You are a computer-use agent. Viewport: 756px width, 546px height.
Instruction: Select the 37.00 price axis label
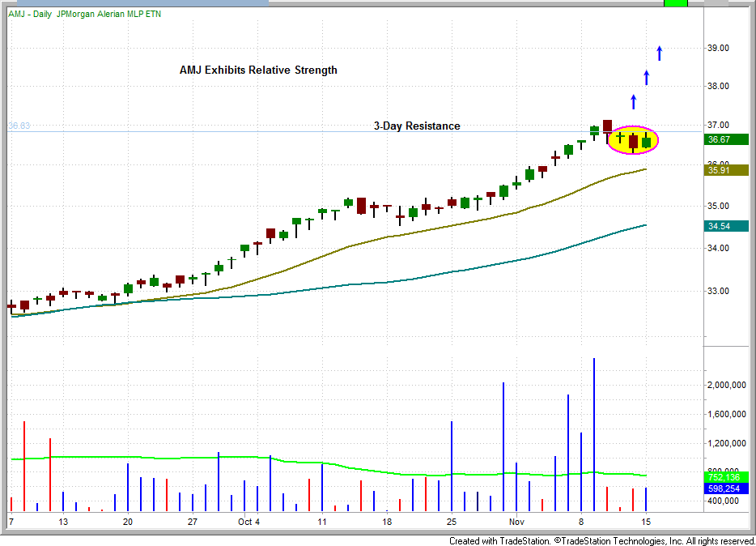tap(719, 125)
